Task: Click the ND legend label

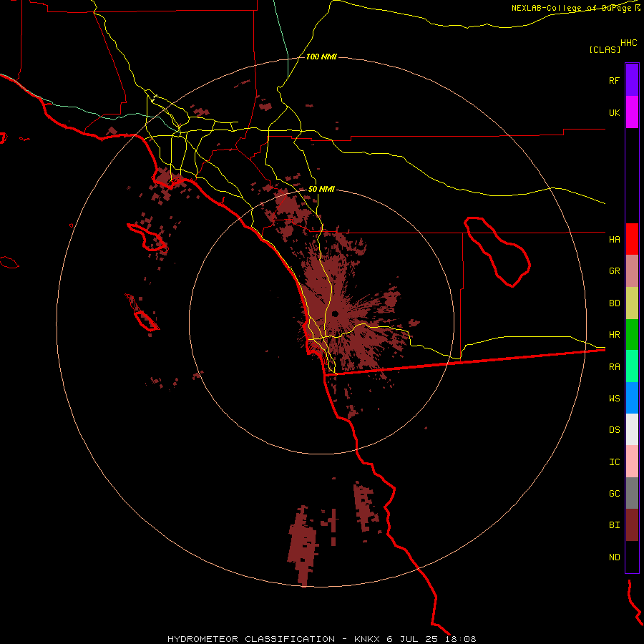Action: pyautogui.click(x=614, y=557)
